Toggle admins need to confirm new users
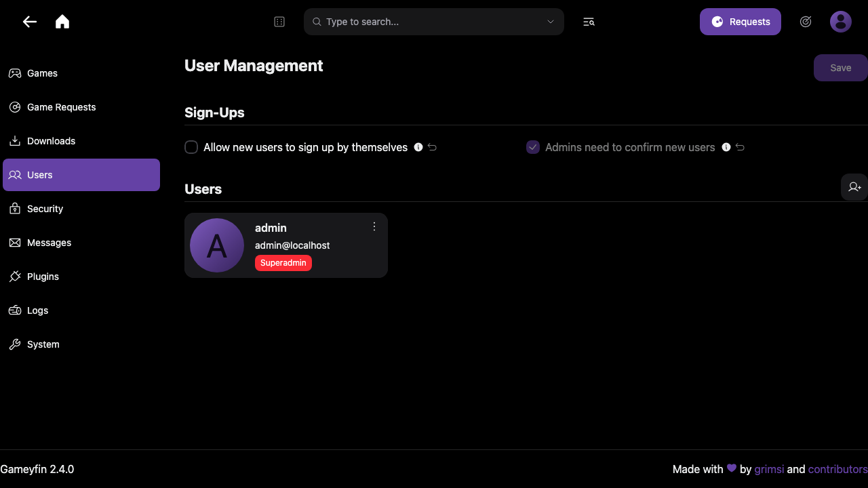868x488 pixels. click(533, 147)
